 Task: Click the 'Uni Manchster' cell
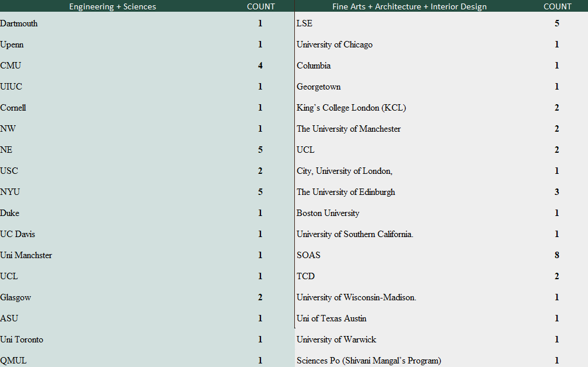(26, 255)
